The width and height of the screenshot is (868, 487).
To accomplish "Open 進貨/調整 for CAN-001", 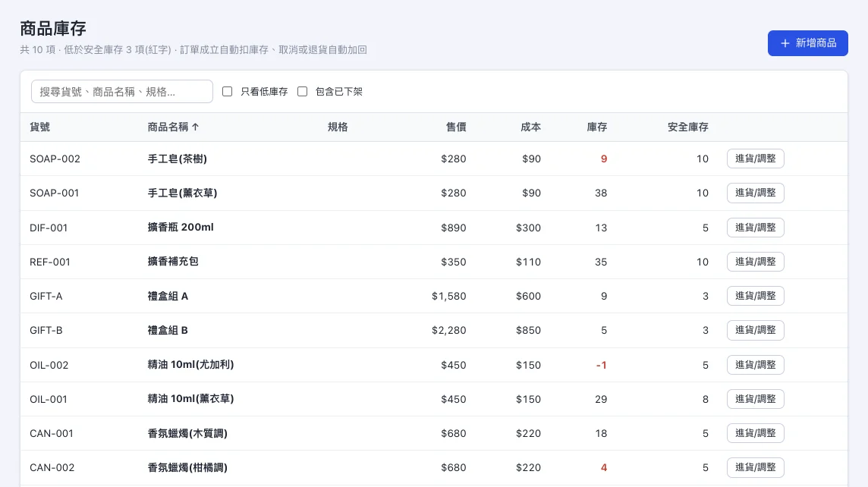I will tap(755, 433).
